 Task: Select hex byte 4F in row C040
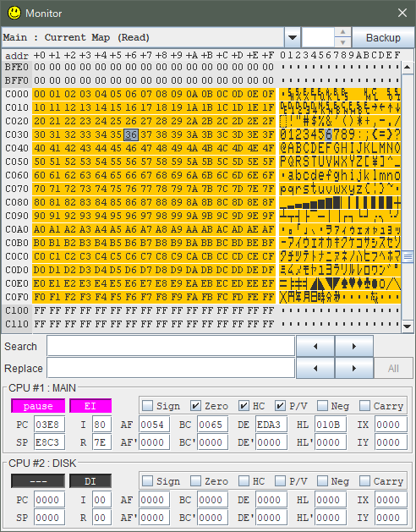coord(268,148)
